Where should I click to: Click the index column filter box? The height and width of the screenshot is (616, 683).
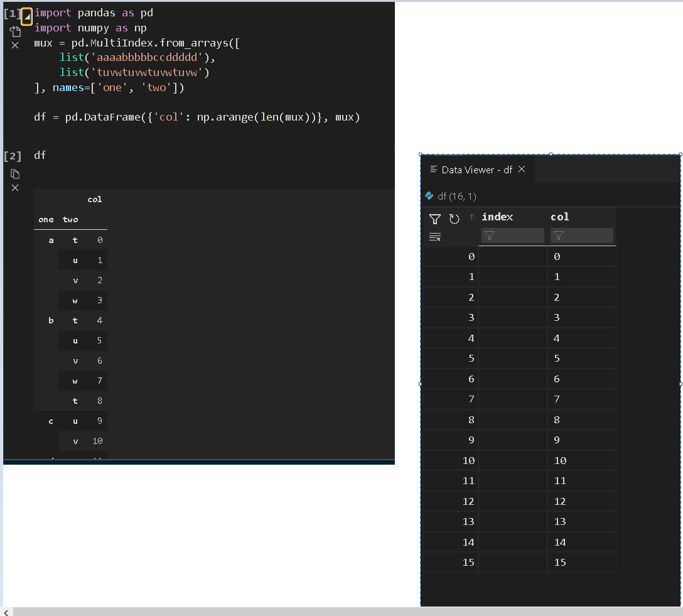click(516, 235)
